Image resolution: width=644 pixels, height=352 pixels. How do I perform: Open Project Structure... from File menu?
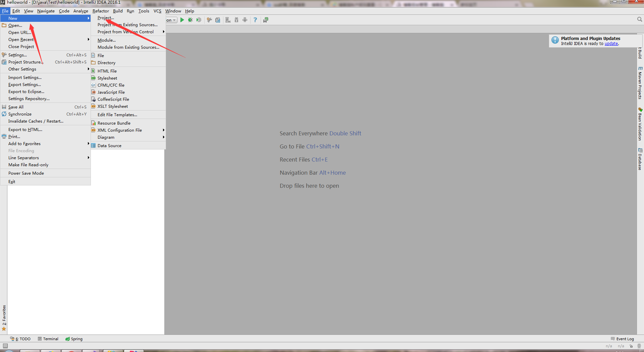point(46,62)
